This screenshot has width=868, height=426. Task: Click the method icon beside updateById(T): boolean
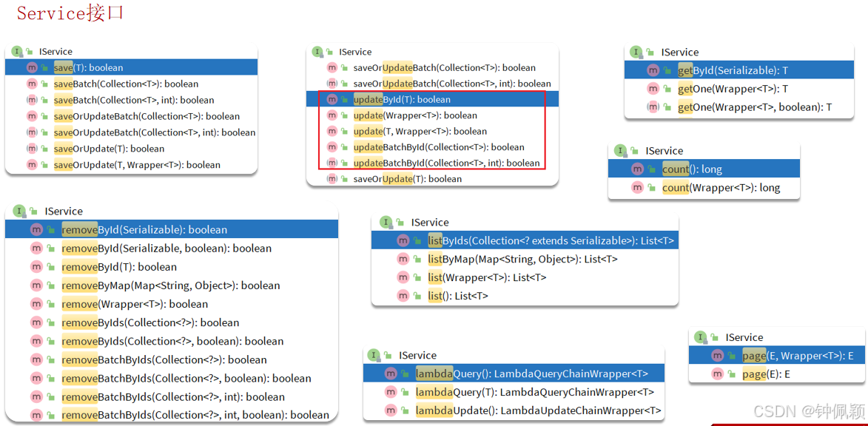click(332, 100)
